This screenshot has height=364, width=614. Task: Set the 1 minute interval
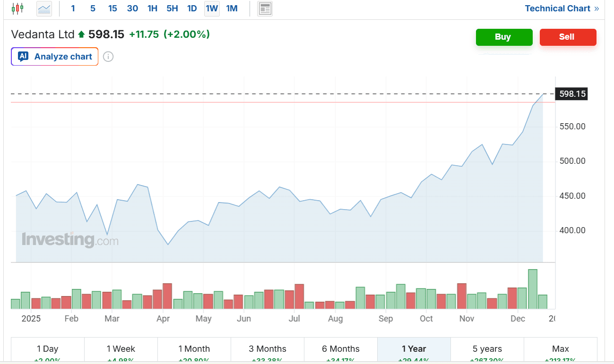[x=73, y=8]
